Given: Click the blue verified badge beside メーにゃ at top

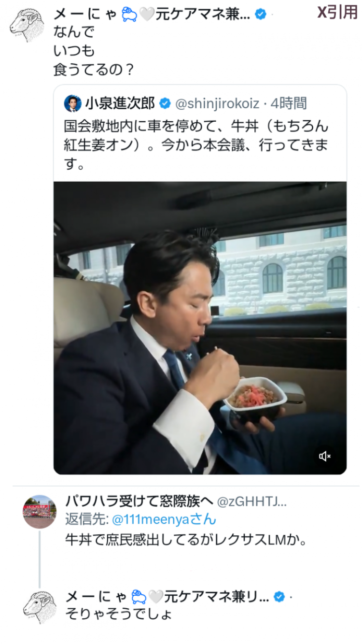Looking at the screenshot, I should coord(260,14).
